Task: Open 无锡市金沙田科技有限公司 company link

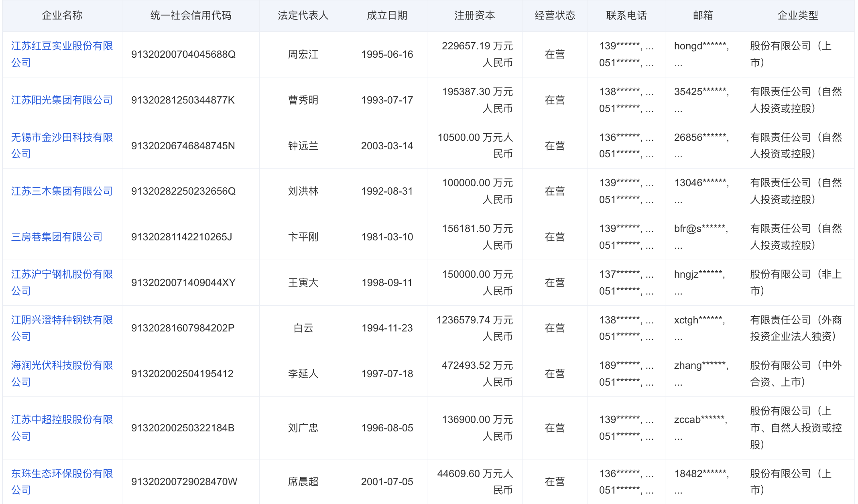Action: [x=62, y=146]
